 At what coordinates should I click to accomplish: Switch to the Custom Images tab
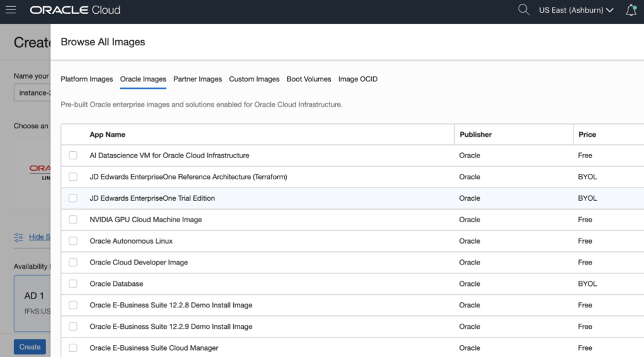254,79
